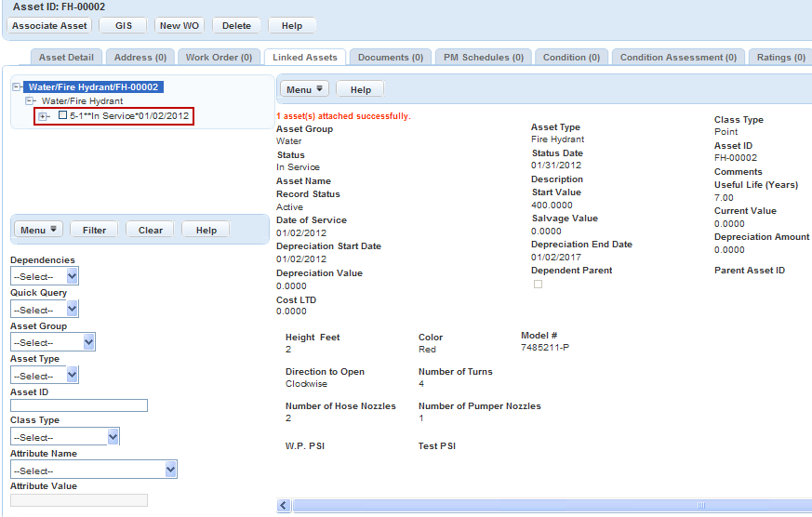Expand the Asset Group select list
Screen dimensions: 812x517
[x=52, y=342]
